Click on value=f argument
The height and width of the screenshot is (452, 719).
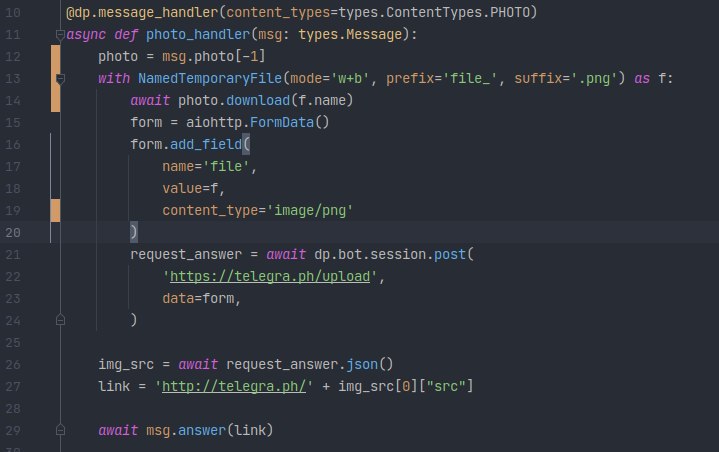point(190,188)
